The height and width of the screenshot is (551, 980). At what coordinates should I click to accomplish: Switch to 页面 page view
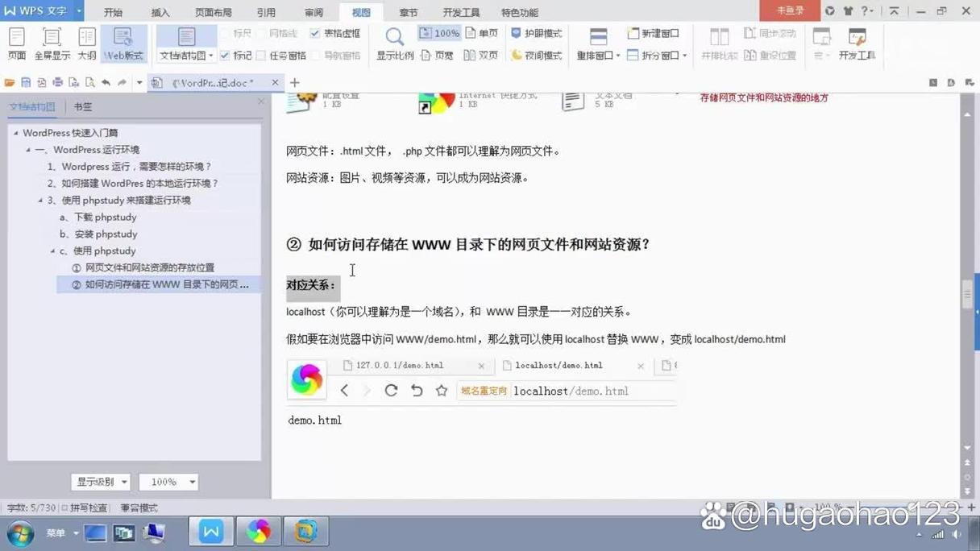17,43
